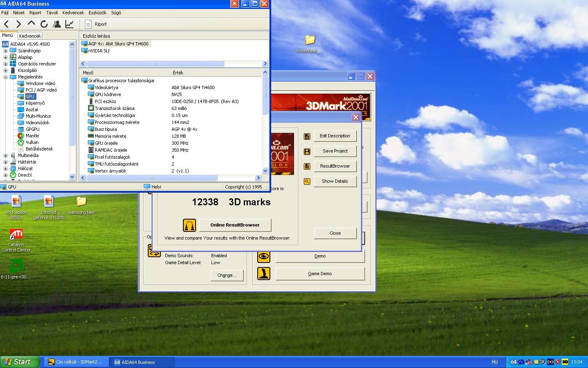Click the AIDA64 Back navigation arrow

(7, 24)
